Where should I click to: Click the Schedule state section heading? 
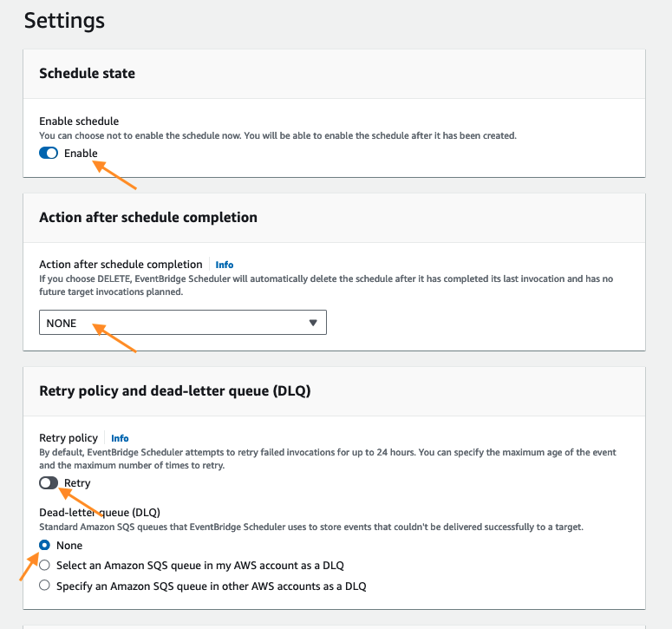[87, 74]
